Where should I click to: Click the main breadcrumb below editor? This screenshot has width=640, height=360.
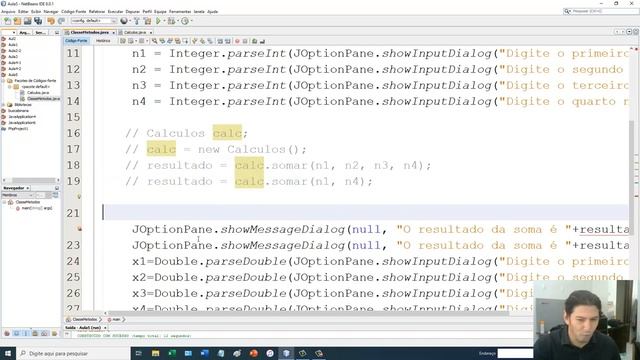[x=116, y=320]
